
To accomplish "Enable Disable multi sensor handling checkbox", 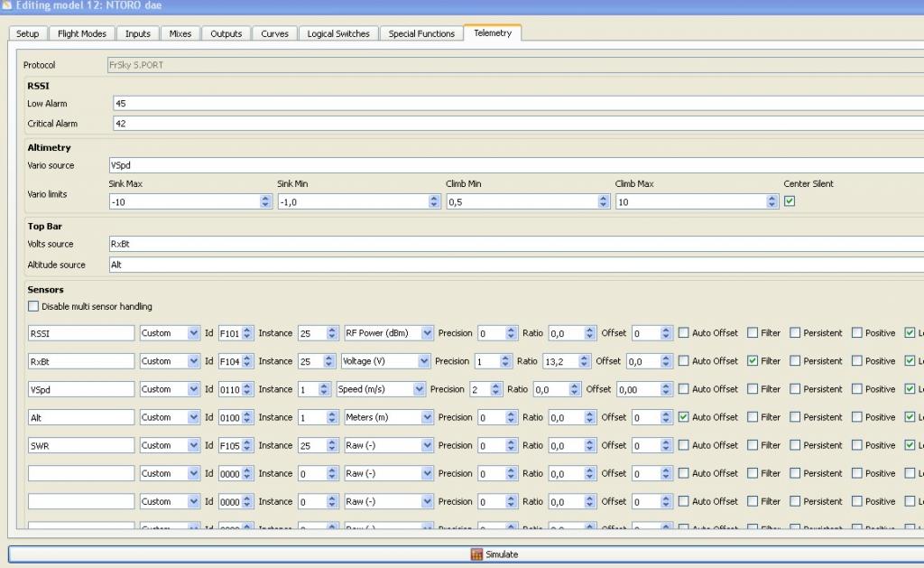I will coord(34,307).
